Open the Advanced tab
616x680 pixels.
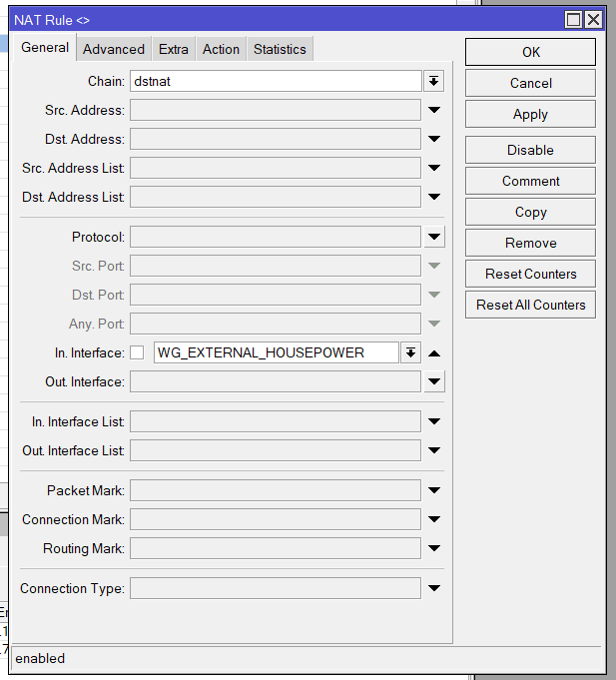coord(114,49)
